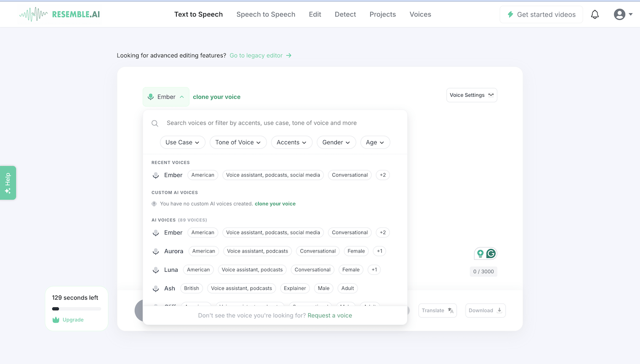Click the Download button
640x364 pixels.
pos(485,311)
